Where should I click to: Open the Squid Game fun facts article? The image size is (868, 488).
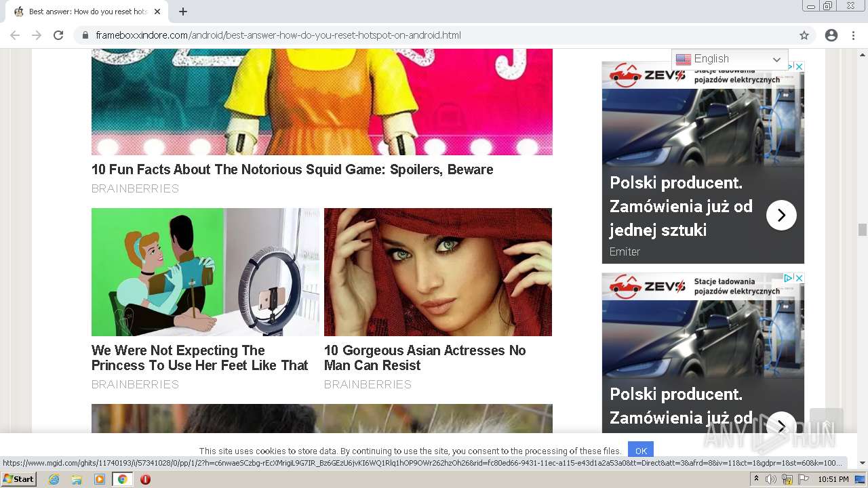pyautogui.click(x=292, y=169)
